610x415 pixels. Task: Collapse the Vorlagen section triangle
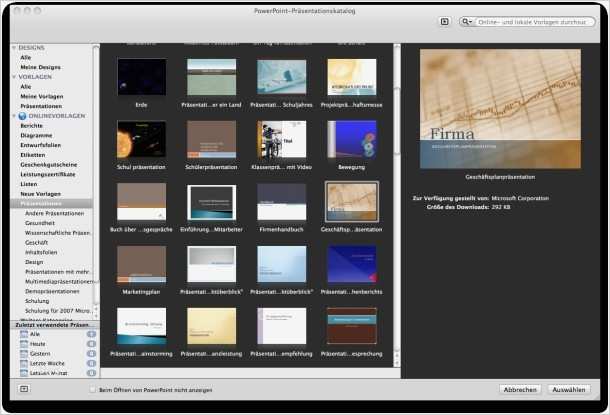tap(14, 77)
